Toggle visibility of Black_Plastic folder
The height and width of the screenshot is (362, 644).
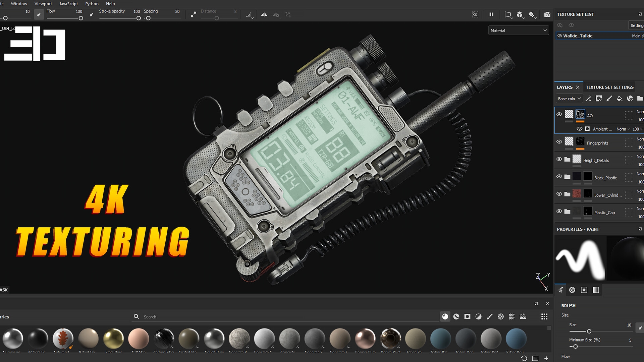tap(559, 177)
